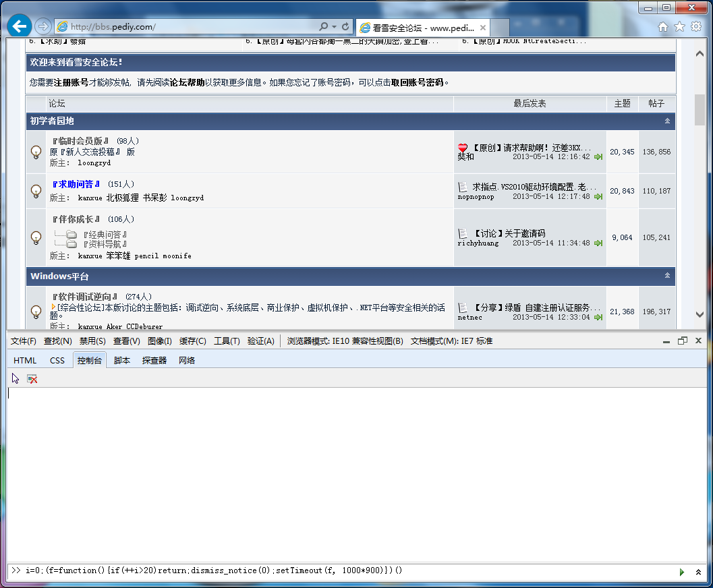The height and width of the screenshot is (588, 713).
Task: Open the address bar autocomplete dropdown arrow
Action: tap(334, 27)
